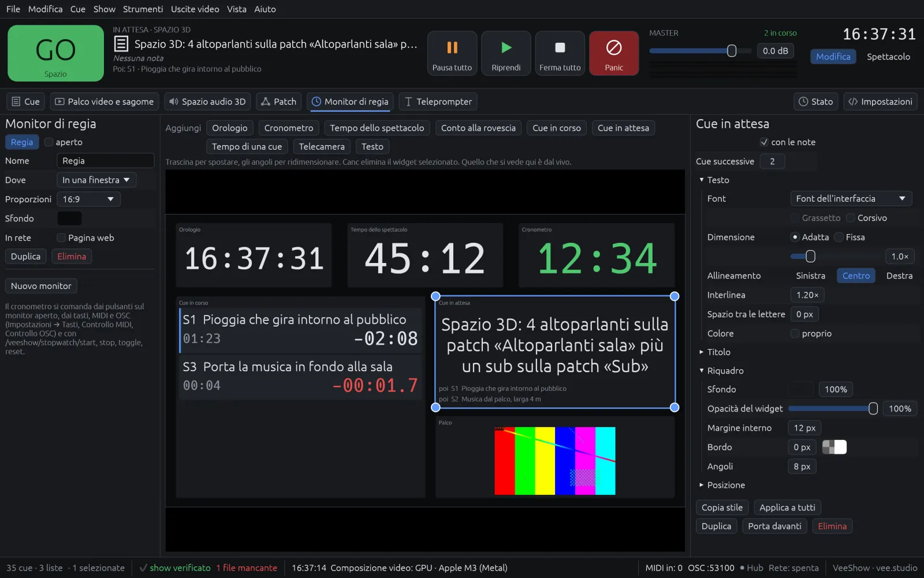Click the note icon beside the cue title

[x=121, y=44]
